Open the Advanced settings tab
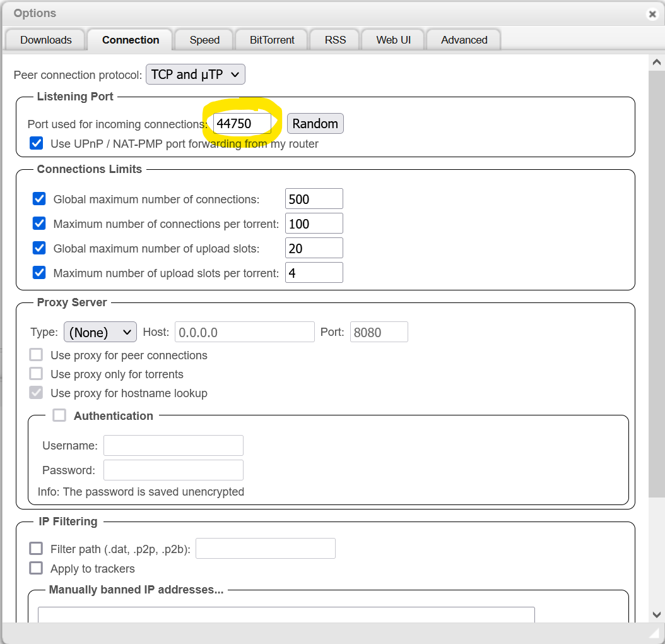The height and width of the screenshot is (644, 665). (463, 39)
